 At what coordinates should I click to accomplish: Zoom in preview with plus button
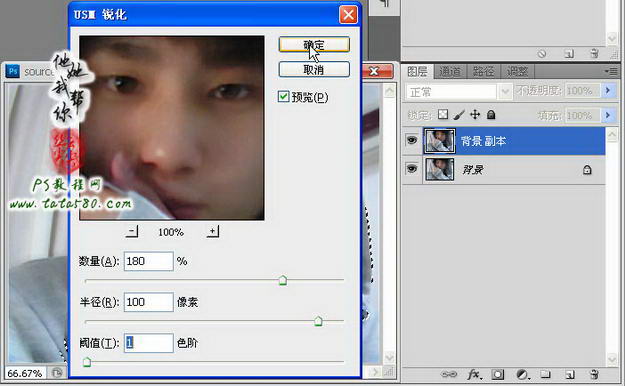(x=213, y=231)
